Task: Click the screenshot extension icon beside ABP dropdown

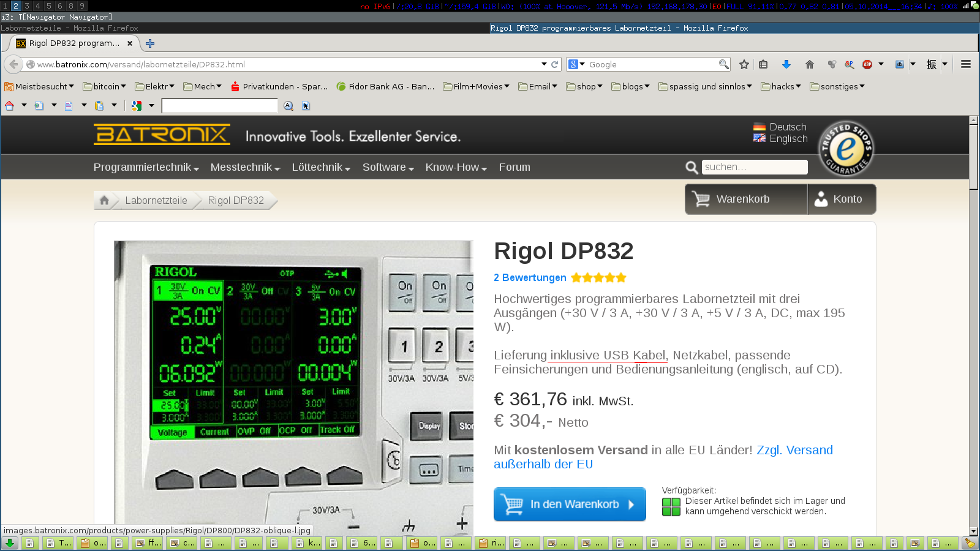Action: coord(900,64)
